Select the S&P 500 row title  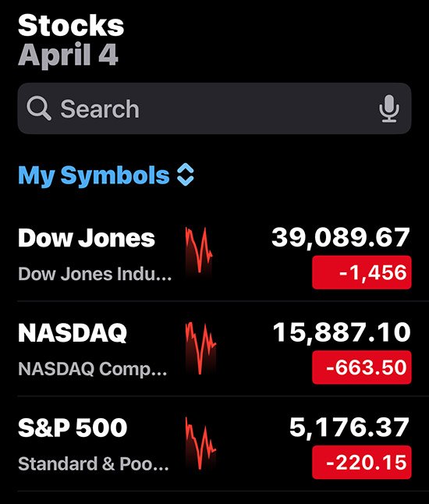(73, 428)
